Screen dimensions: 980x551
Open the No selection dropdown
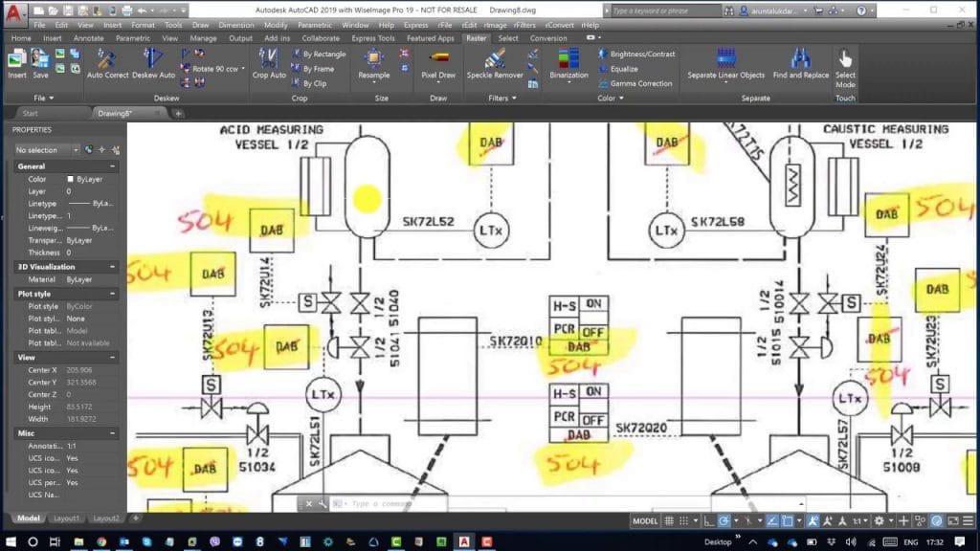click(x=47, y=150)
